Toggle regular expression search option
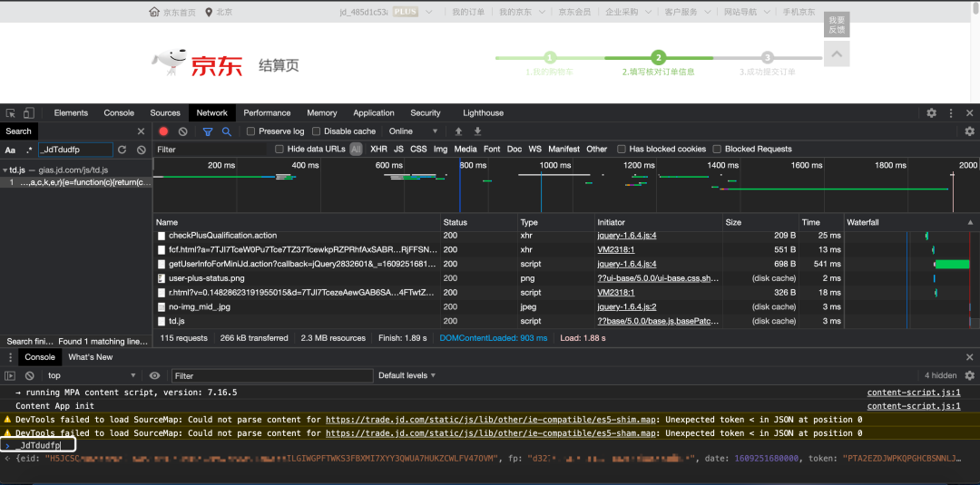Viewport: 980px width, 485px height. (29, 150)
